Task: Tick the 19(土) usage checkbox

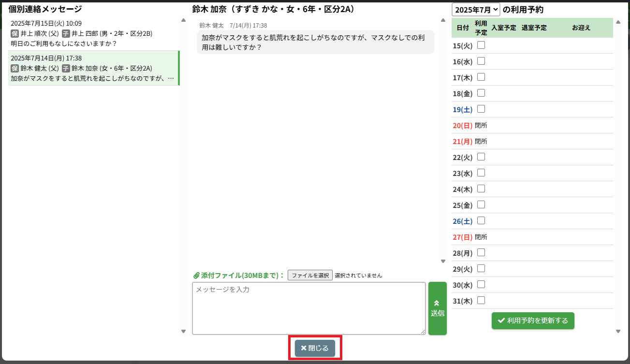Action: (481, 109)
